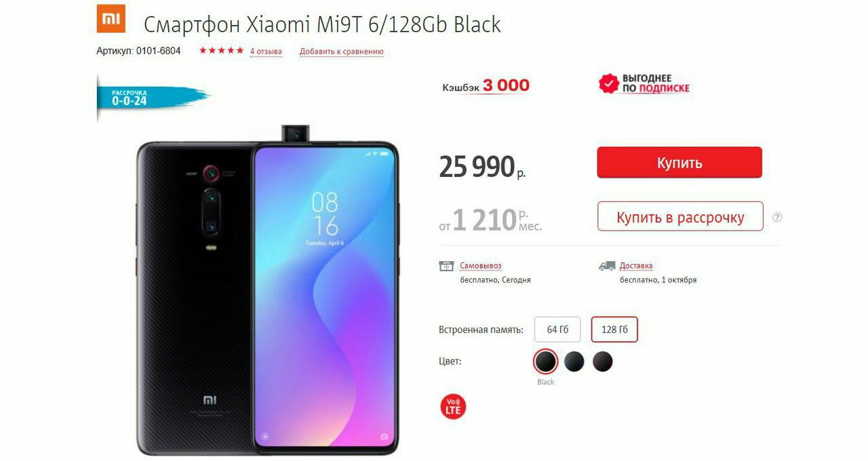The image size is (868, 461).
Task: Open the Доставка delivery link
Action: point(636,266)
